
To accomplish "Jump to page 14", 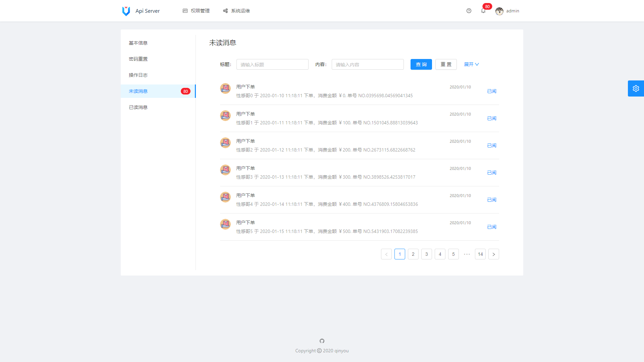I will point(480,254).
